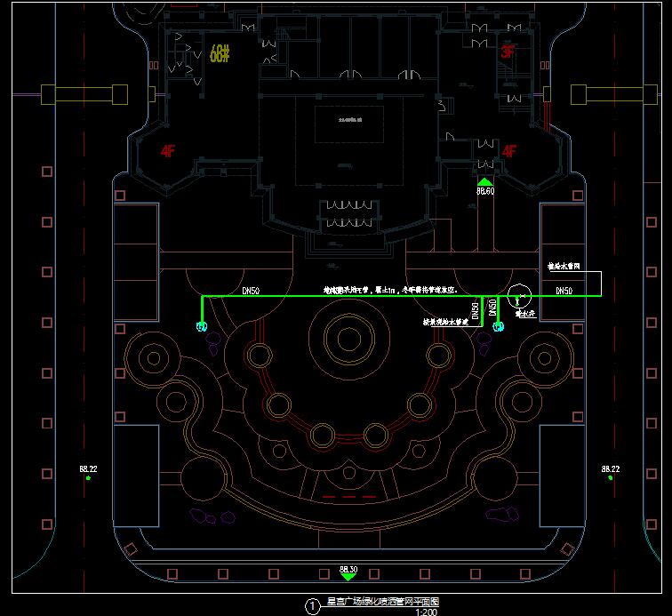Select the 4F label beneath the 3F label

pos(509,151)
